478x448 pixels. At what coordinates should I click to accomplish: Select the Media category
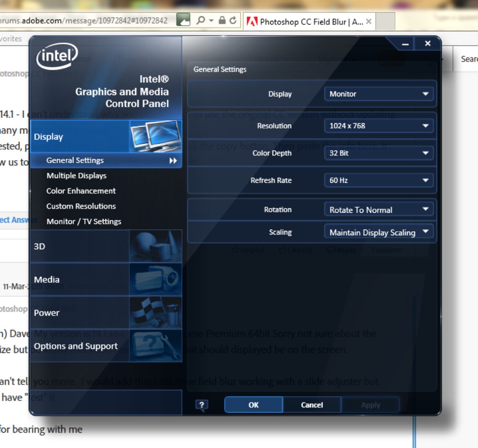point(106,279)
